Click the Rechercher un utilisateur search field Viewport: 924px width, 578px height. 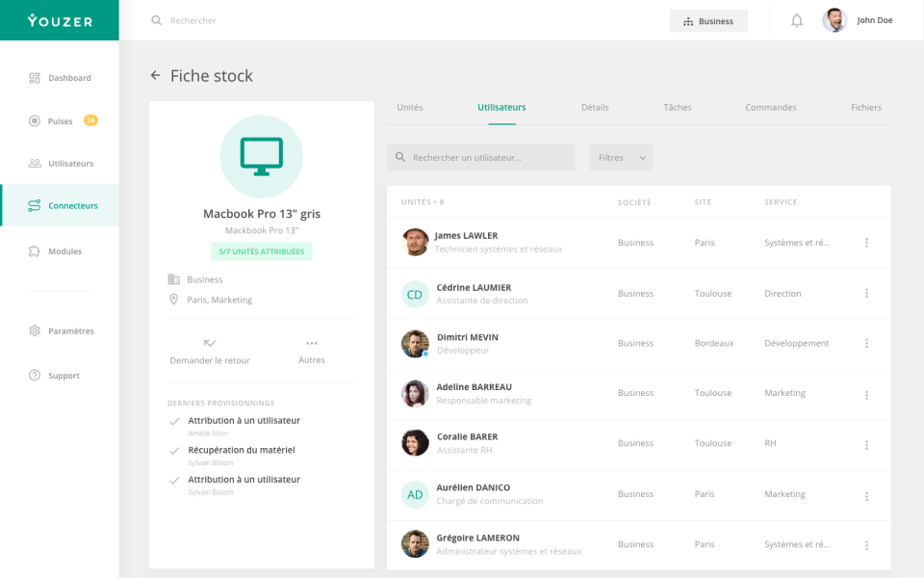tap(481, 156)
